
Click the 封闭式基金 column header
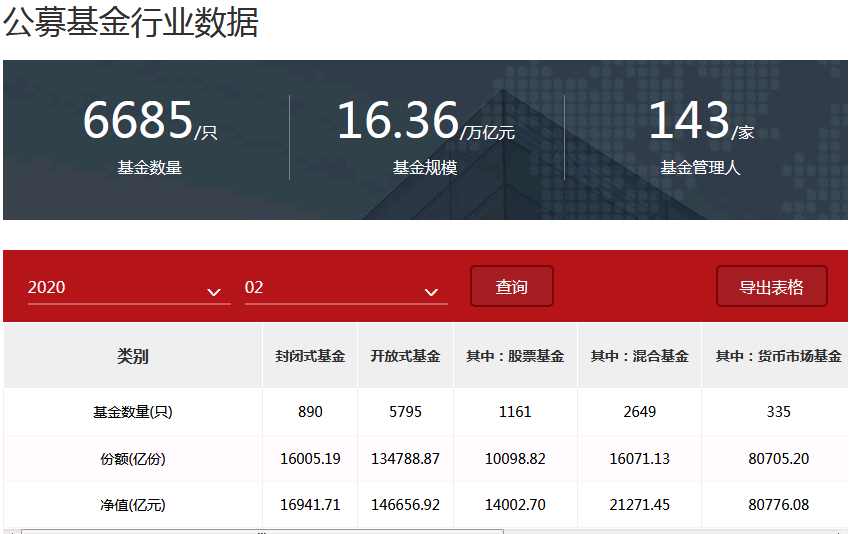310,356
